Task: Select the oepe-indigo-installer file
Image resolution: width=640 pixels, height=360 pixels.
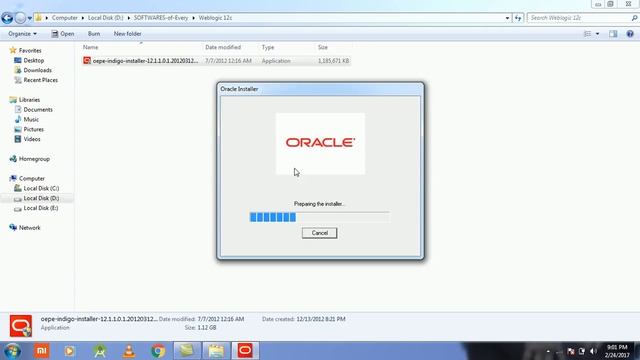Action: [x=216, y=61]
